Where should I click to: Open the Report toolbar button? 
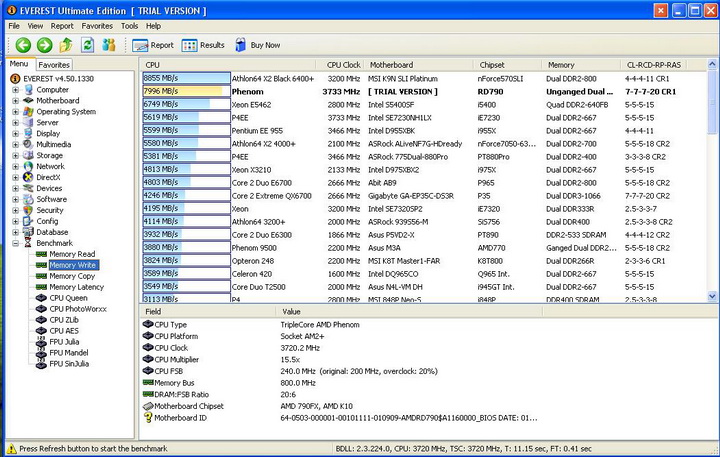(x=153, y=45)
